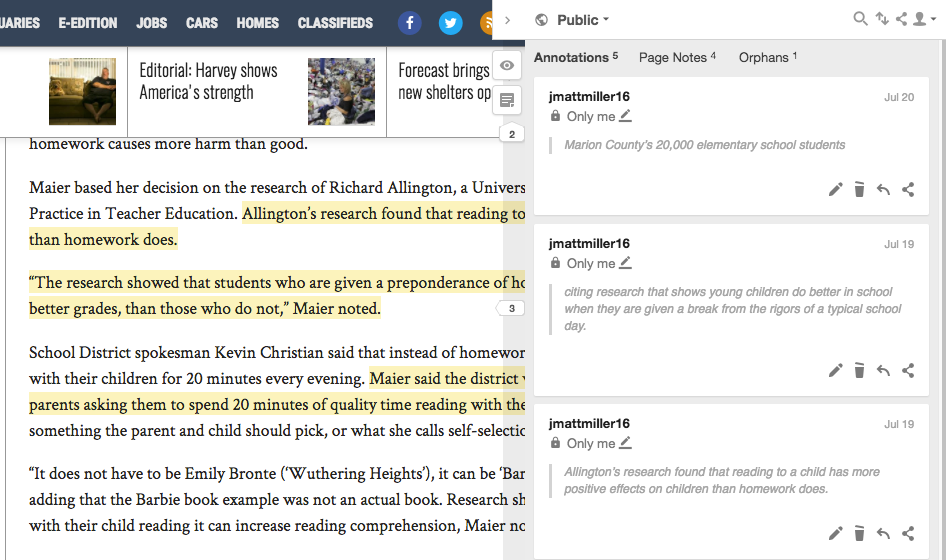Click the quote 'citing research that shows young children'
This screenshot has height=560, width=946.
coord(732,309)
